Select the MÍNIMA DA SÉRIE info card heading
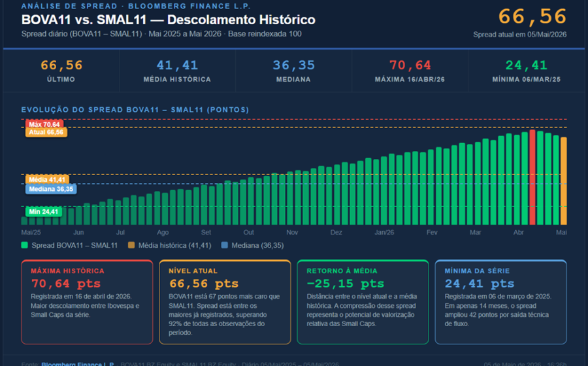 477,271
